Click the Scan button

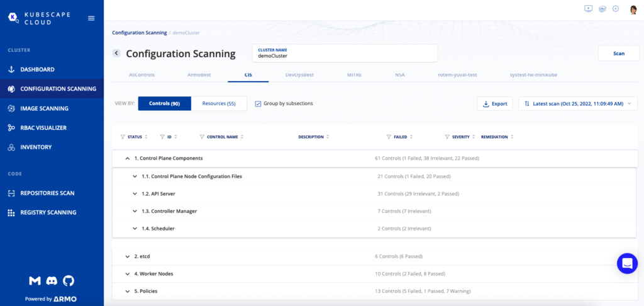click(619, 54)
